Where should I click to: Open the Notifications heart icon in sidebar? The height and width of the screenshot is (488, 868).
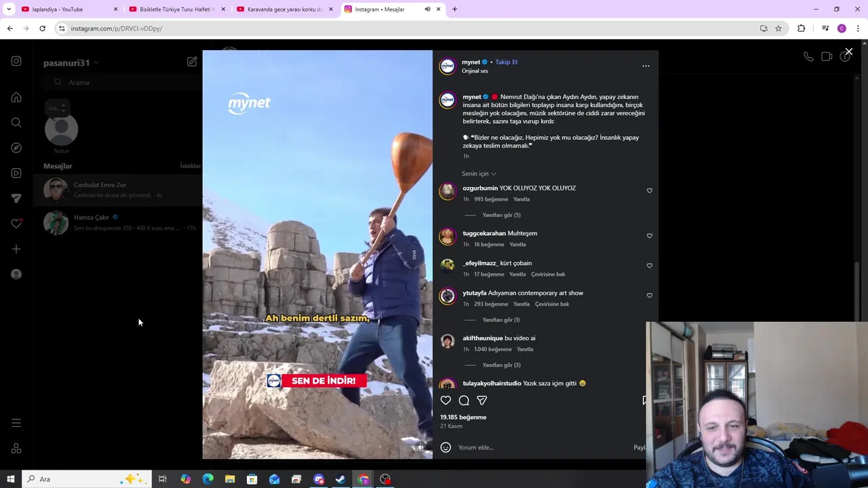16,224
